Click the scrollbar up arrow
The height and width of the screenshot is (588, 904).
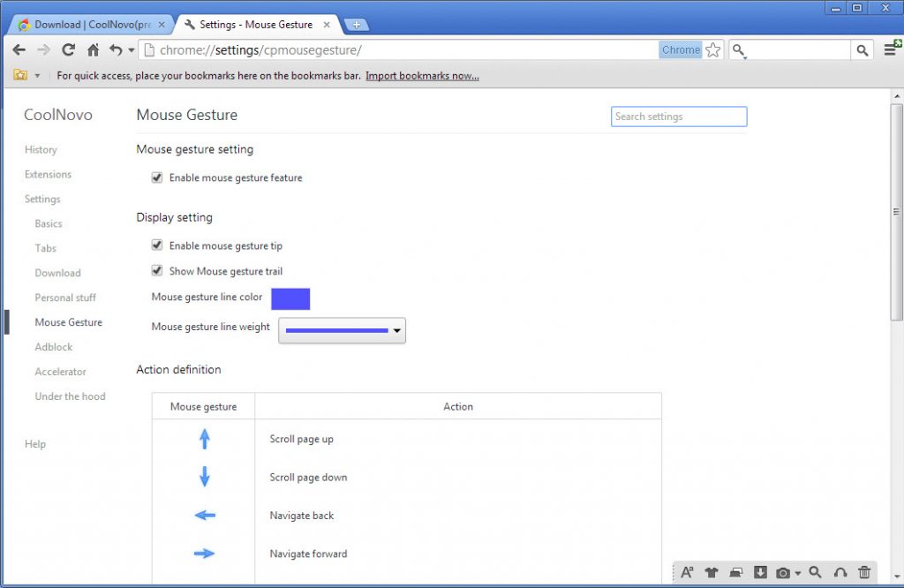tap(897, 95)
